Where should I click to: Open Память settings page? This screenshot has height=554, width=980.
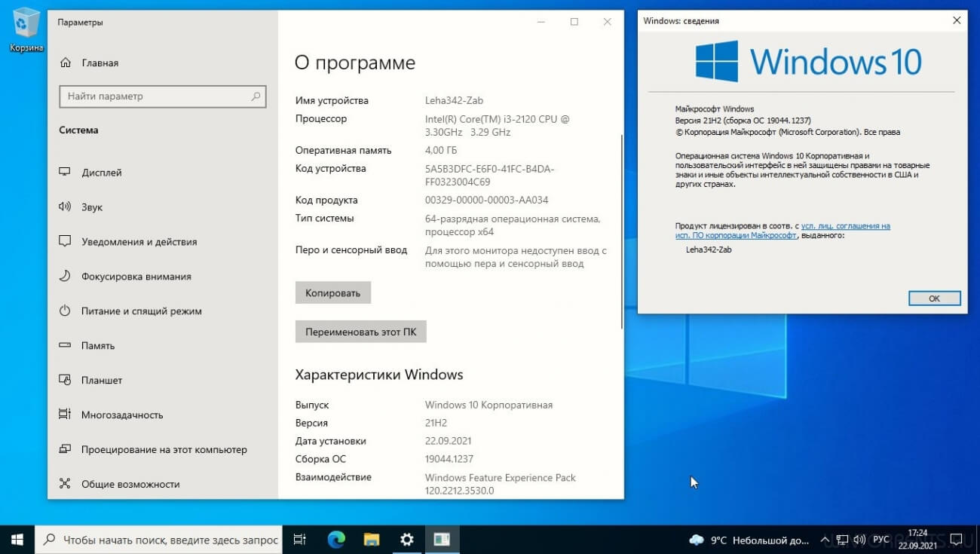[x=98, y=346]
